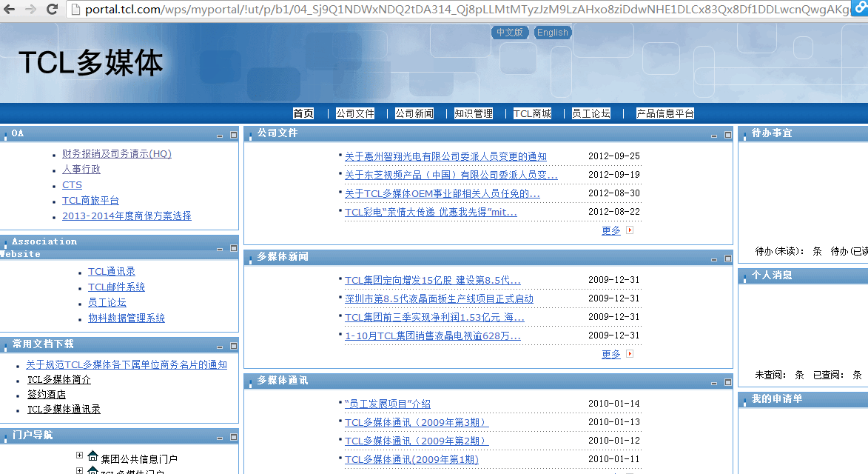Screen dimensions: 868x474
Task: Open the 产品信息平台 menu item
Action: point(665,113)
